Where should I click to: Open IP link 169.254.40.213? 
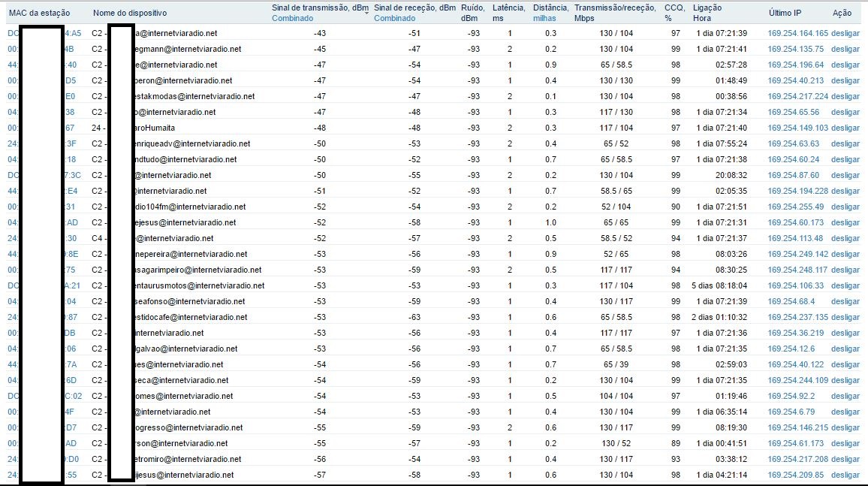[795, 80]
